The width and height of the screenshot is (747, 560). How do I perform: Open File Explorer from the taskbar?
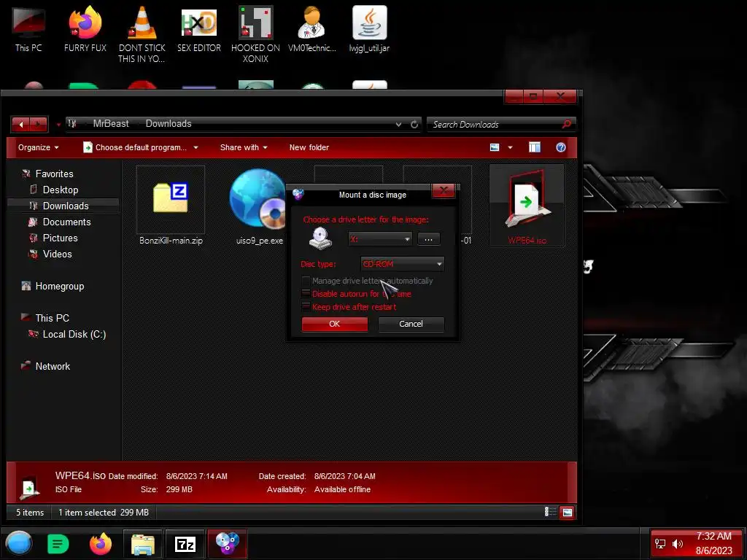click(x=142, y=544)
